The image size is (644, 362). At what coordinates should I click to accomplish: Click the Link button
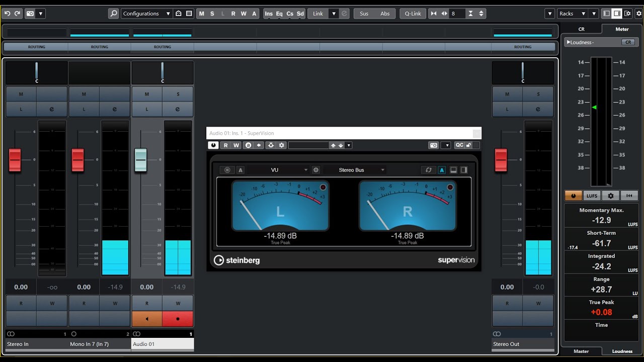(x=318, y=14)
